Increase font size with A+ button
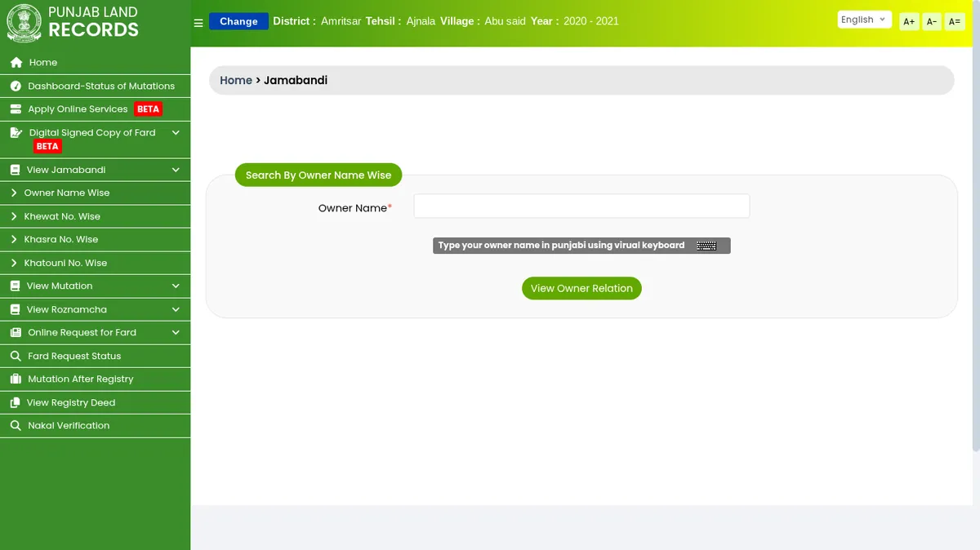Viewport: 980px width, 550px height. [x=909, y=22]
